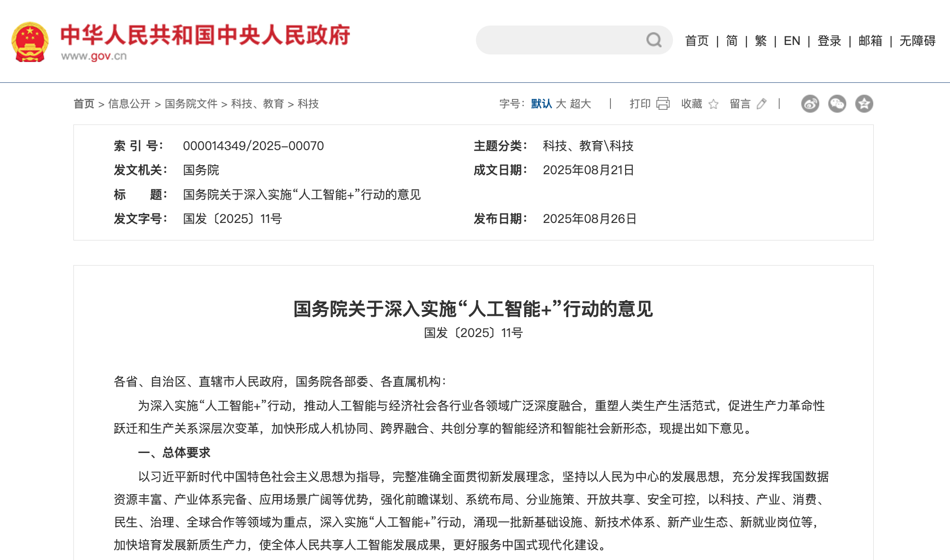Click the pencil message icon
Viewport: 950px width, 560px height.
tap(762, 104)
